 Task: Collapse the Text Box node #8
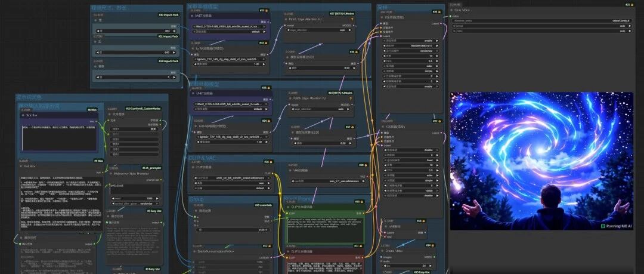tap(23, 116)
